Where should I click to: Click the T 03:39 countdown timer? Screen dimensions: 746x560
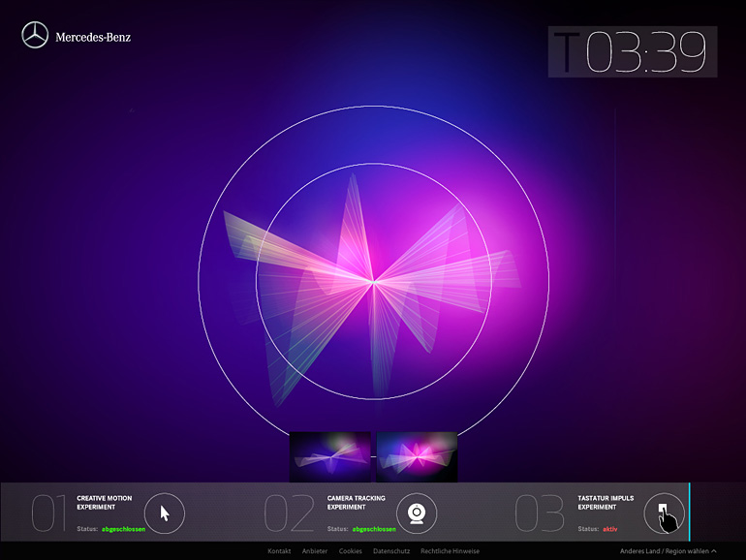633,52
